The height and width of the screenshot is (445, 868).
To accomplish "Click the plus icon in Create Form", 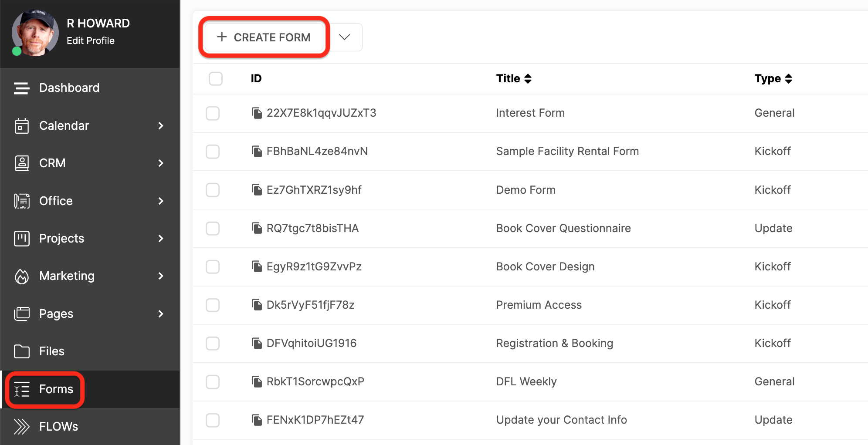I will 222,37.
